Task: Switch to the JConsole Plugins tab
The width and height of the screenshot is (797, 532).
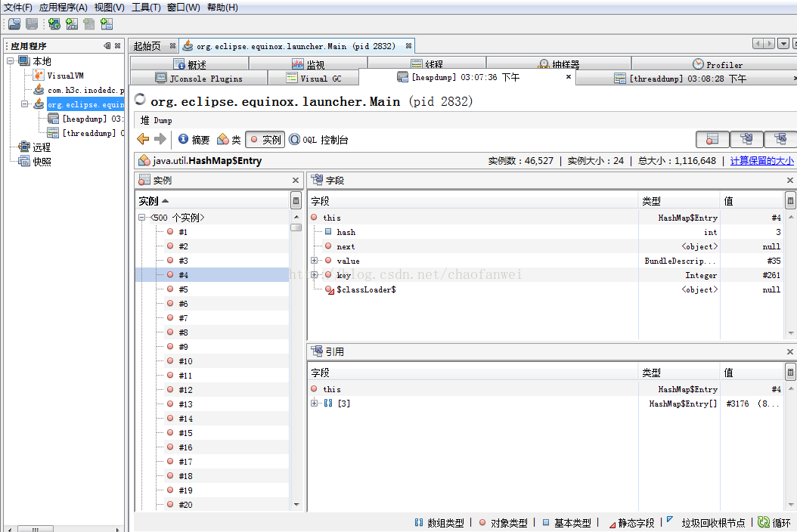Action: tap(199, 79)
